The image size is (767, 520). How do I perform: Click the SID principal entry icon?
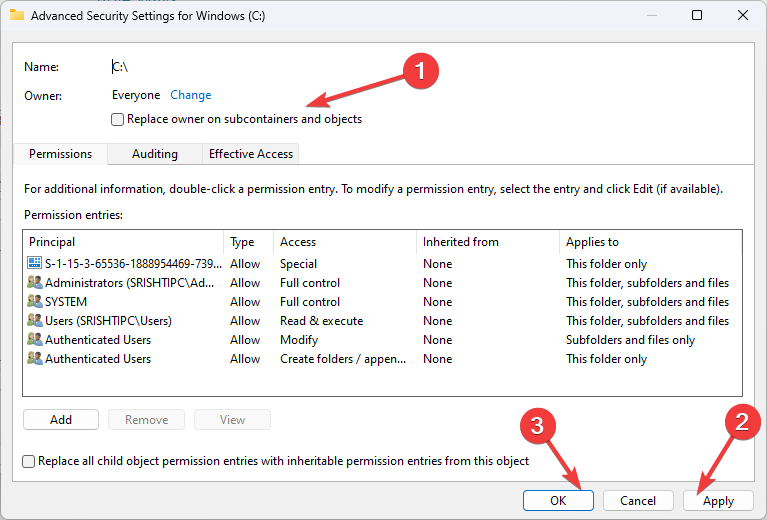point(36,264)
